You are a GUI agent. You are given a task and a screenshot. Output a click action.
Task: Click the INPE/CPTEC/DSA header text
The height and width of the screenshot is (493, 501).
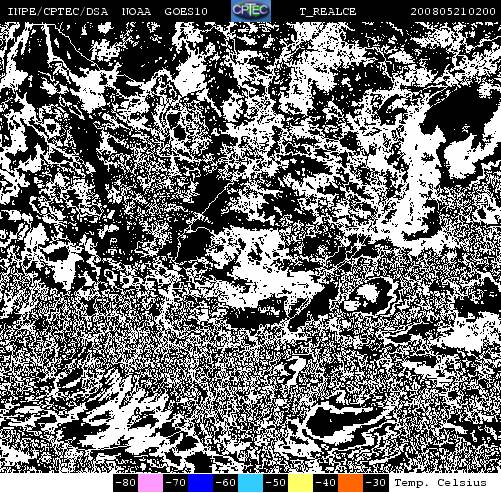58,12
